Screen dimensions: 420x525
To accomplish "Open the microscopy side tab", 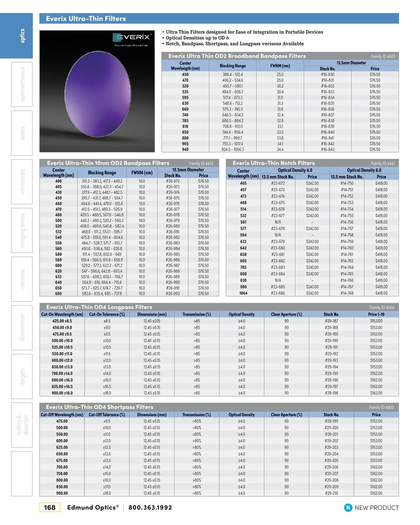I will pos(22,182).
